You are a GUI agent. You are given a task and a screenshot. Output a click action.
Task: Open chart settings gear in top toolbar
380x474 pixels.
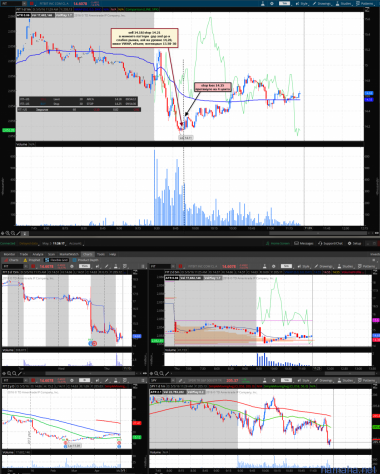coord(272,3)
